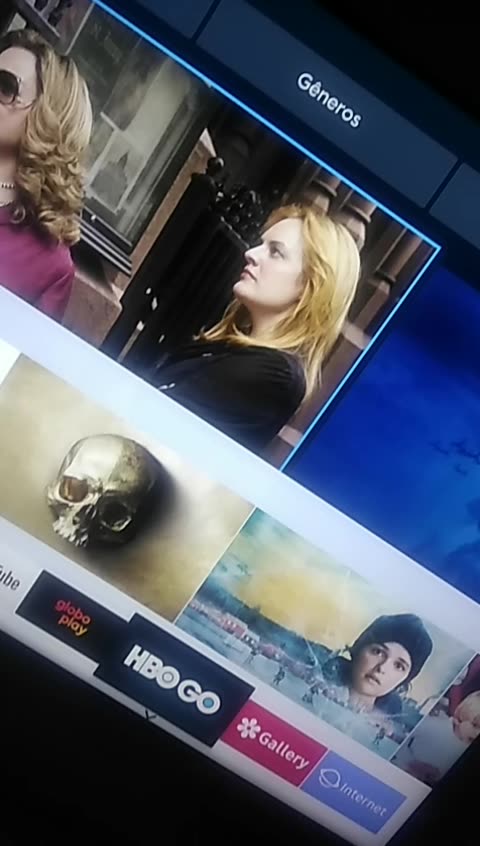
Task: Open the HBO GO app tile
Action: (x=174, y=680)
